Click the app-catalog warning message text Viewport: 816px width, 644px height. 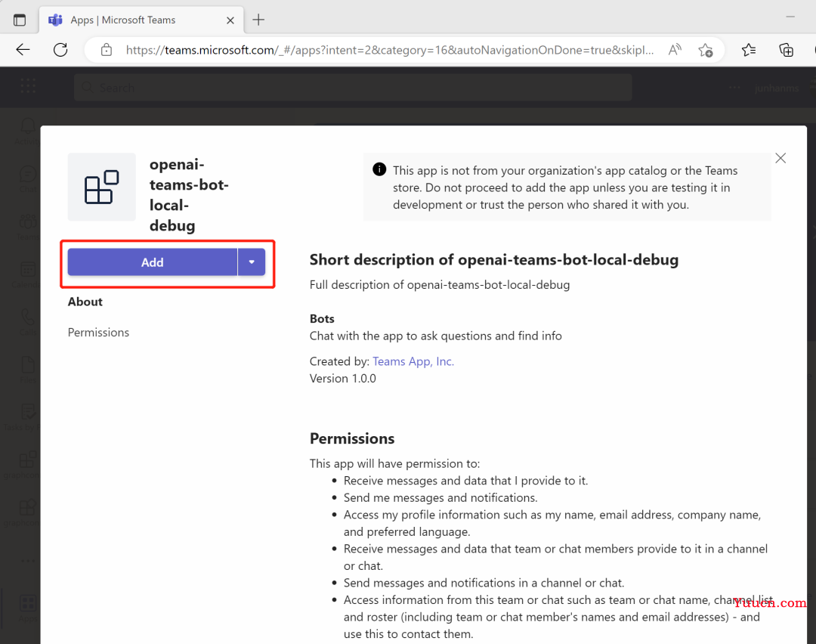[565, 187]
